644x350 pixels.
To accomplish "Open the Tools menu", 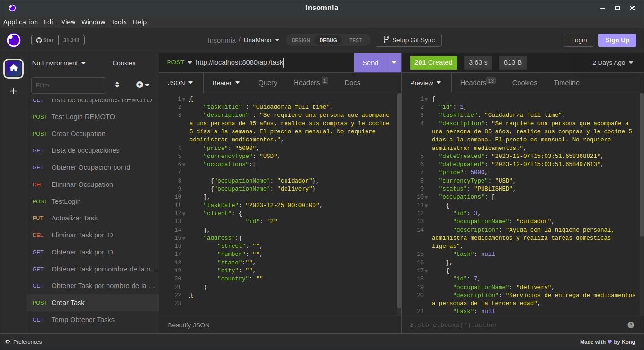I will click(119, 22).
